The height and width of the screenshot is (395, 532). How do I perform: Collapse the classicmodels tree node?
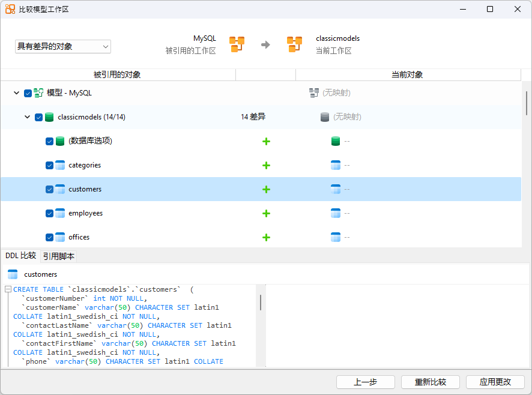click(27, 117)
